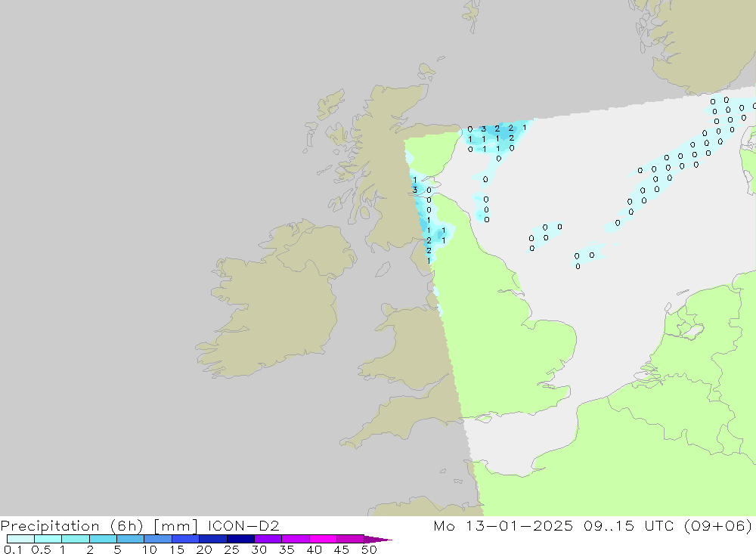
Task: Click the '09..15 UTC' time range text
Action: [628, 525]
